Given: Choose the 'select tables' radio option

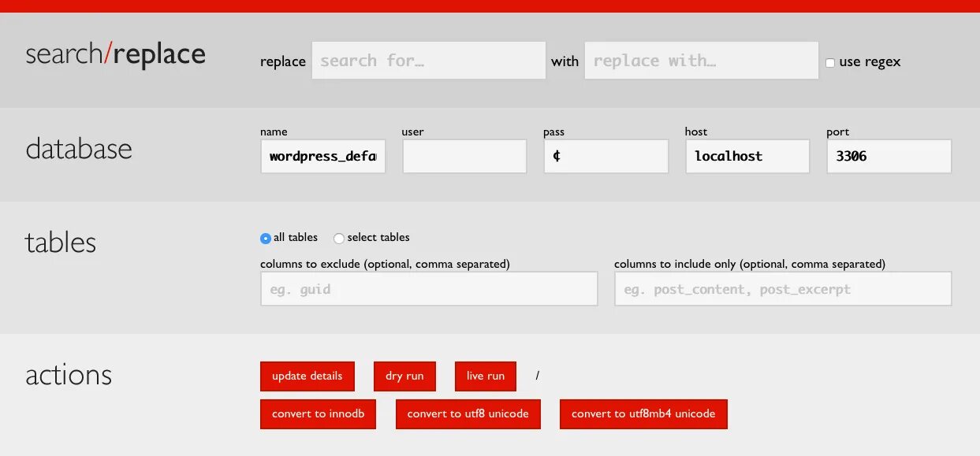Looking at the screenshot, I should tap(339, 238).
